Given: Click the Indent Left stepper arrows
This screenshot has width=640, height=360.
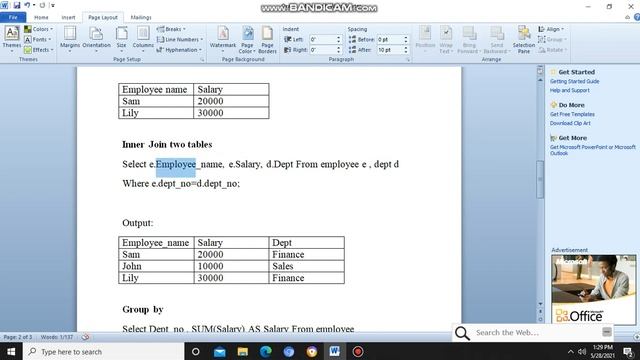Looking at the screenshot, I should (x=338, y=39).
